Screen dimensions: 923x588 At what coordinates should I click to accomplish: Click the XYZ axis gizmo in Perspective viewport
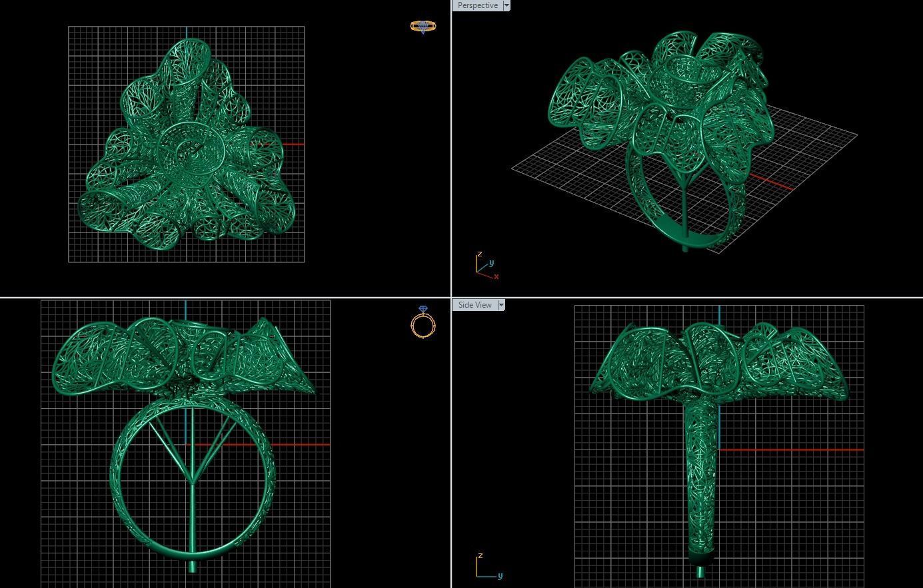[487, 265]
